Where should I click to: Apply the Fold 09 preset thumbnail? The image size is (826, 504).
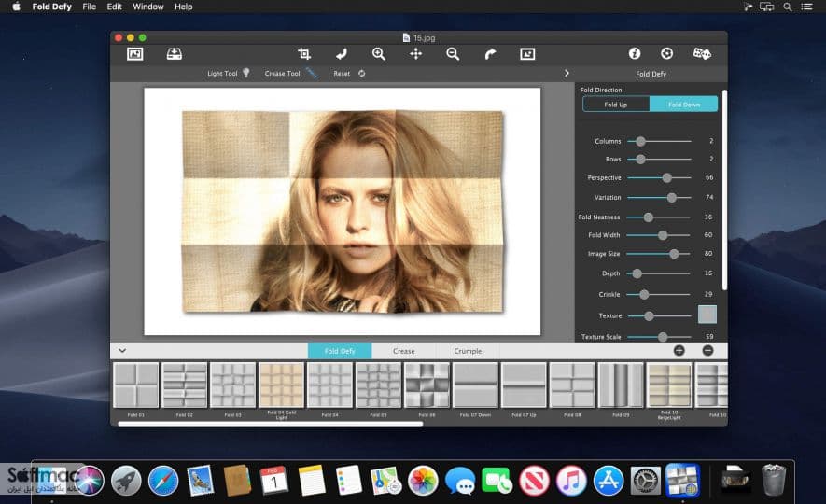pos(621,385)
